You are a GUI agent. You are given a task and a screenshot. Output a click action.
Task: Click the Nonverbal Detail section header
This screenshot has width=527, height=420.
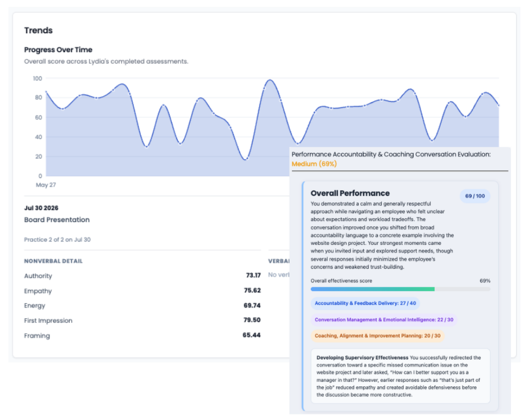tap(53, 261)
